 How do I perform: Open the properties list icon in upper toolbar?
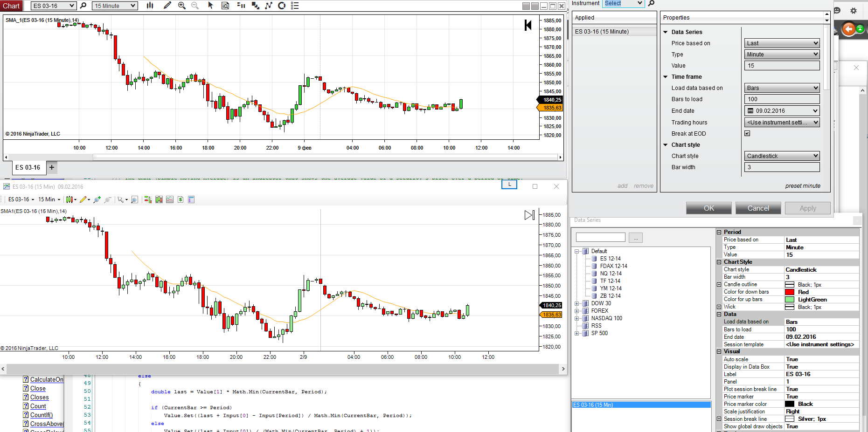tap(295, 6)
